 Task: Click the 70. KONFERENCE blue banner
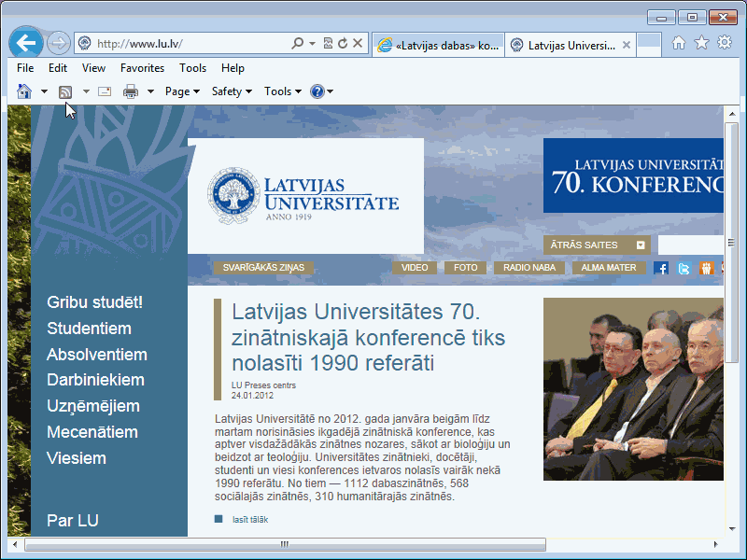point(633,175)
